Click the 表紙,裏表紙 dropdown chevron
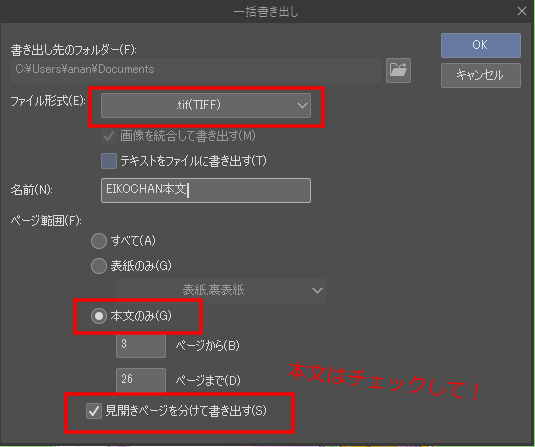Screen dimensions: 535x447 pyautogui.click(x=317, y=291)
